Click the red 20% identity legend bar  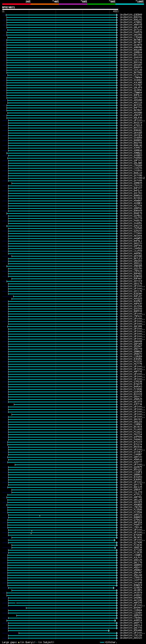point(16,4)
